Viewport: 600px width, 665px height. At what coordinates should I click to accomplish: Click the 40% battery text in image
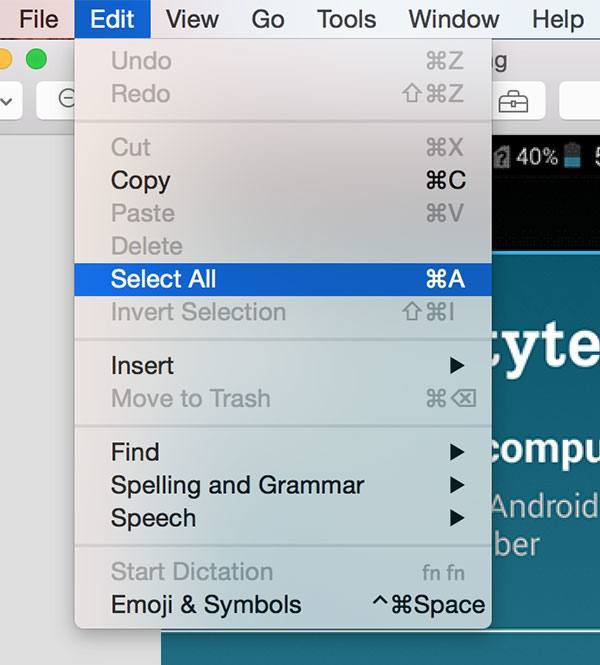[537, 156]
